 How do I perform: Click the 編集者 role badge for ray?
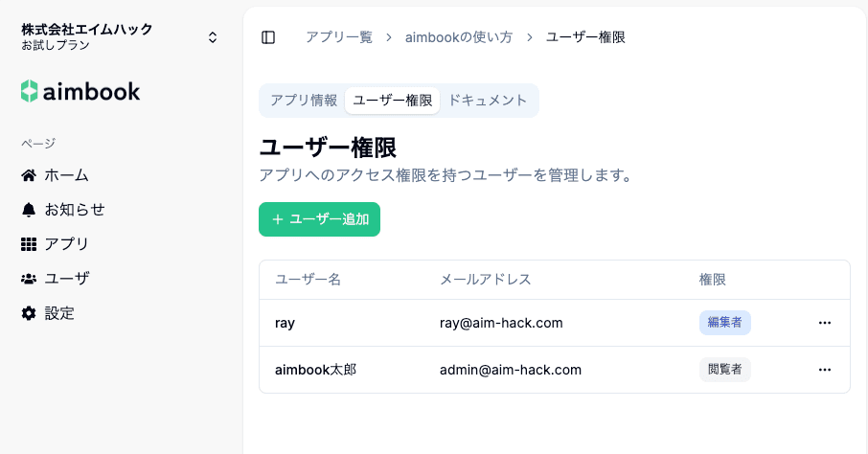(x=724, y=323)
